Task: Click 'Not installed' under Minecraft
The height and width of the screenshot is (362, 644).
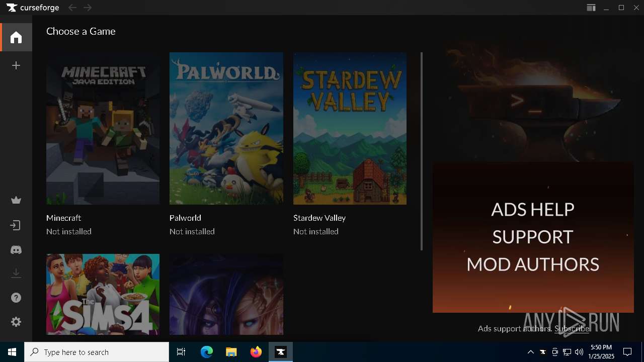Action: pyautogui.click(x=69, y=231)
